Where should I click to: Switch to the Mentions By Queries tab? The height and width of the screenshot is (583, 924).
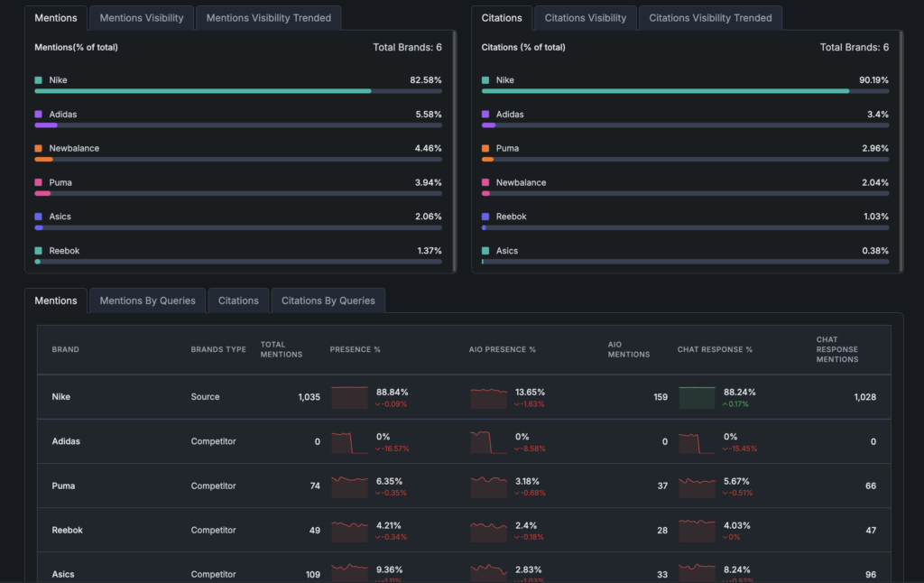point(147,301)
